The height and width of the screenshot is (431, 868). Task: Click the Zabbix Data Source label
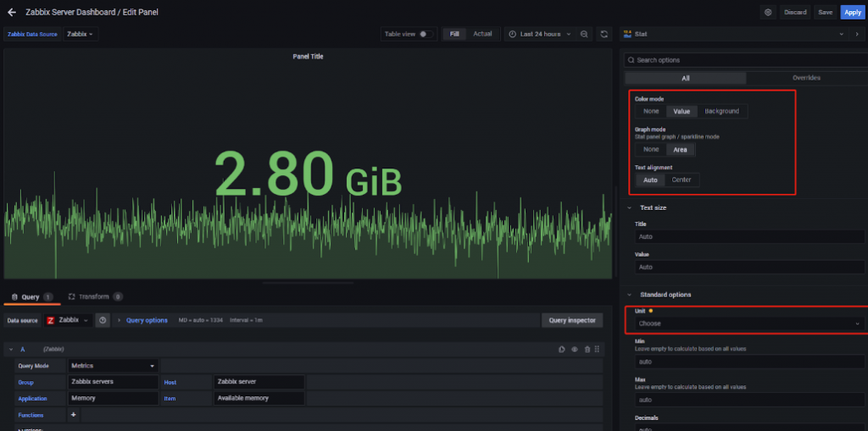click(x=32, y=35)
